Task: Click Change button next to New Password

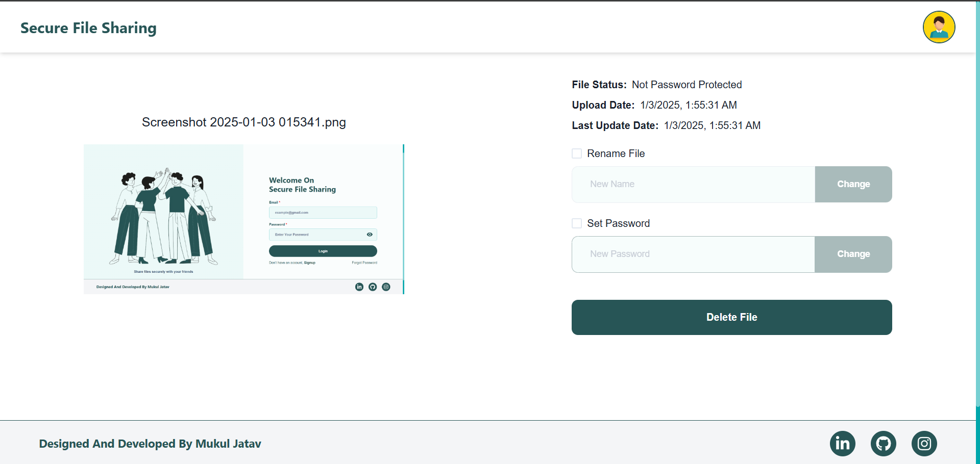Action: click(x=853, y=254)
